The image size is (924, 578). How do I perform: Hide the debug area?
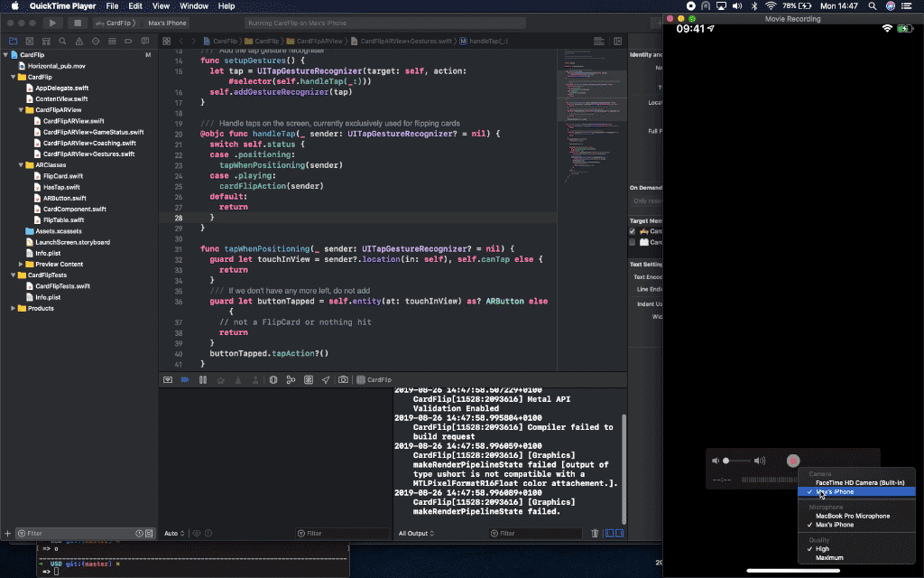pyautogui.click(x=168, y=380)
